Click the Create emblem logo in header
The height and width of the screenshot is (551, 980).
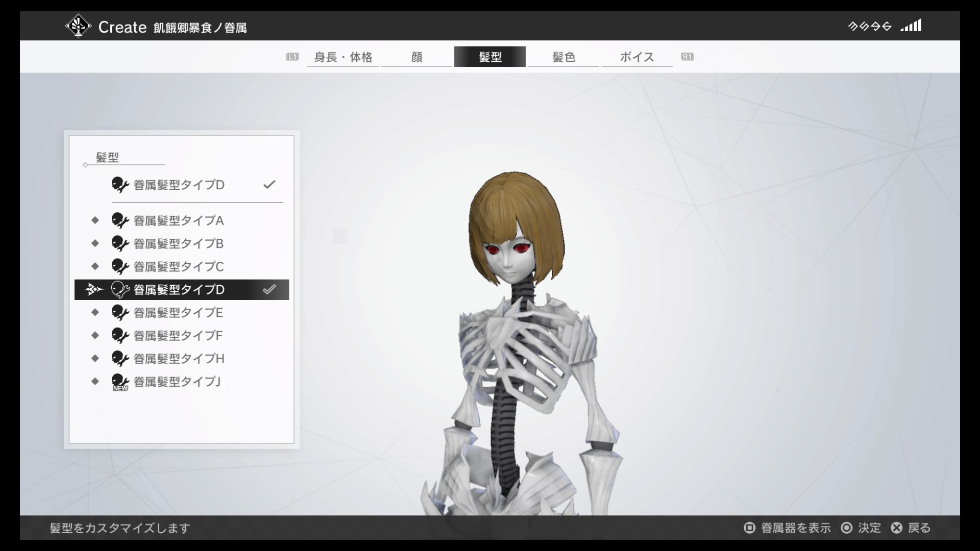point(78,26)
